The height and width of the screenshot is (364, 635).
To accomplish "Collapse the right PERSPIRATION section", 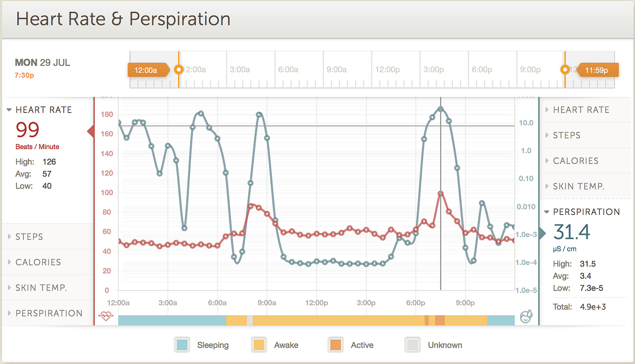I will (x=586, y=212).
